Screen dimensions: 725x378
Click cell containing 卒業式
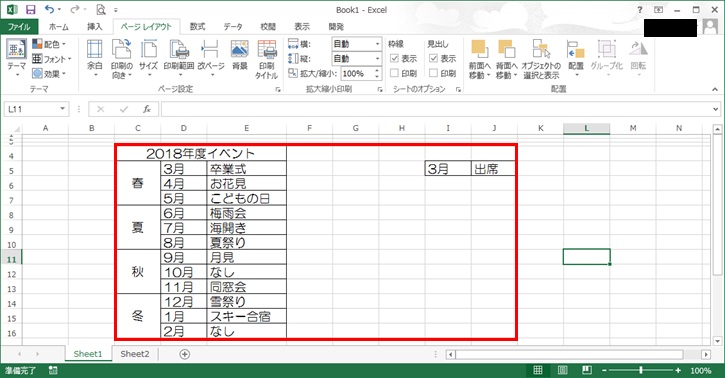(x=246, y=169)
